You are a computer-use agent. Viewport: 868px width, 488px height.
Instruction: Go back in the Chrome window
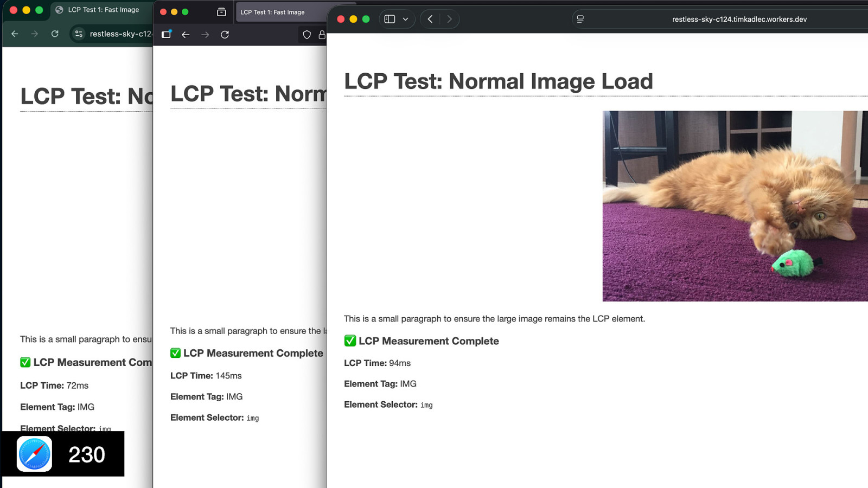(15, 34)
